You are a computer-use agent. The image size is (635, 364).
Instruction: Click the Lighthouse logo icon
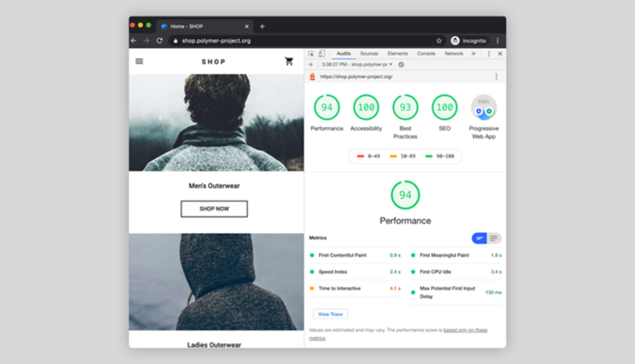(x=312, y=76)
